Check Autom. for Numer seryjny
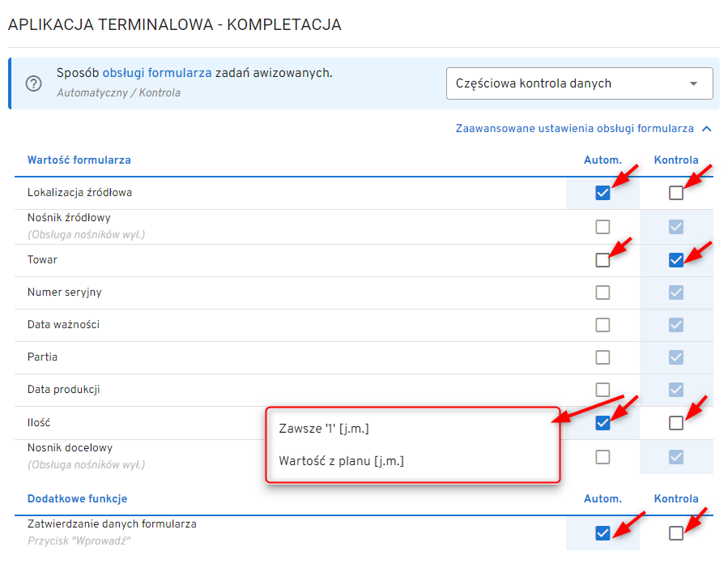Viewport: 728px width, 564px height. (602, 293)
